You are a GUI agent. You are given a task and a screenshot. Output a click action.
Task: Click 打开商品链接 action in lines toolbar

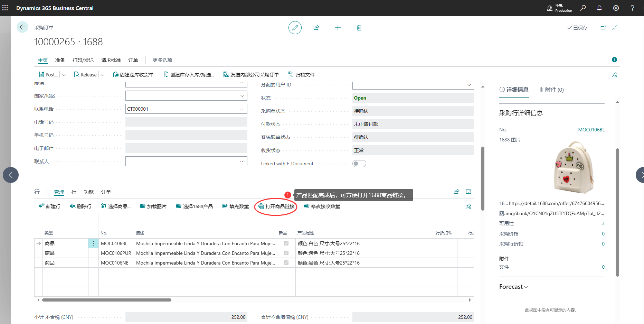click(x=276, y=206)
